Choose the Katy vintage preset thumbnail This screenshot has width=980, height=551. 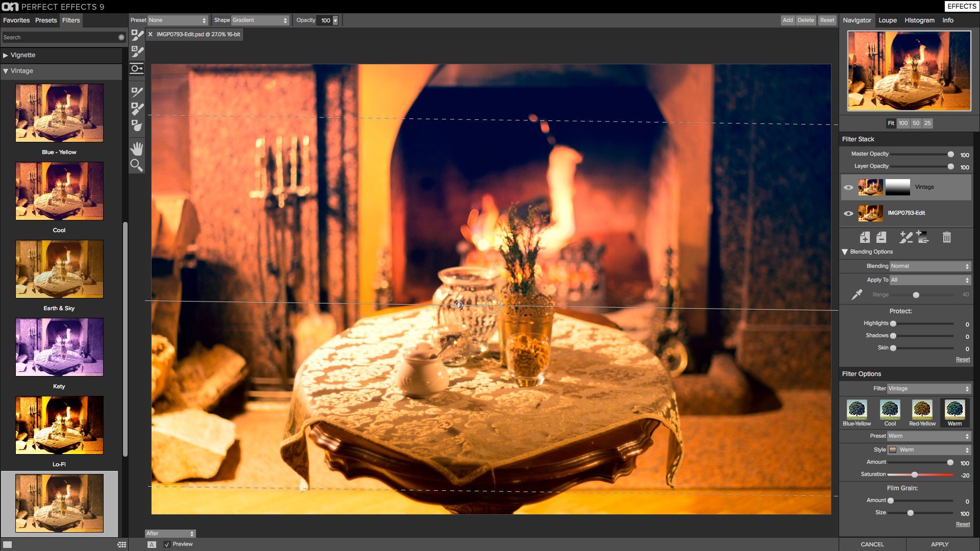pos(59,347)
